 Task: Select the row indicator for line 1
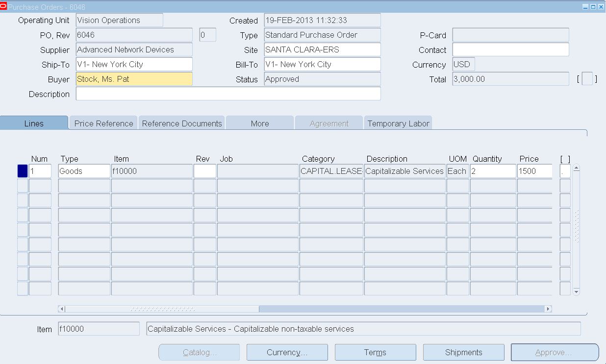tap(23, 171)
